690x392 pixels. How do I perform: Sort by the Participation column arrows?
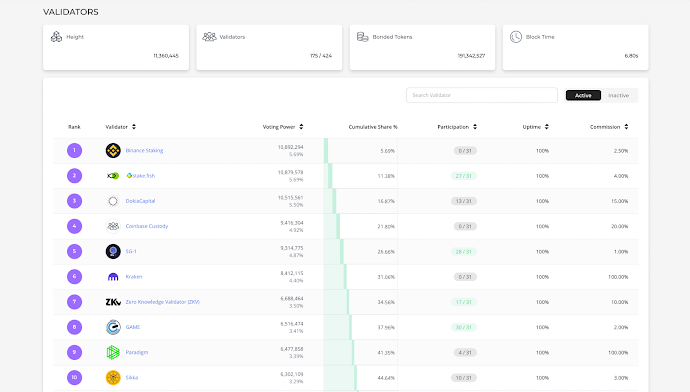tap(475, 127)
